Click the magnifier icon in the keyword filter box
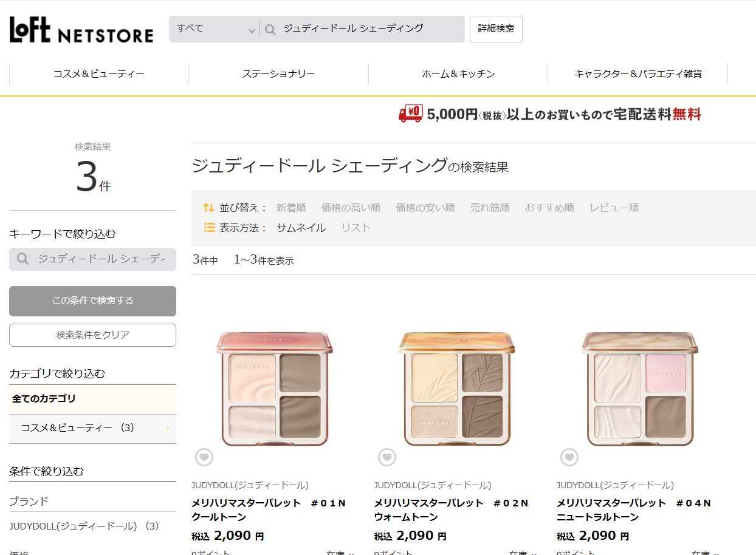The image size is (756, 555). coord(23,259)
